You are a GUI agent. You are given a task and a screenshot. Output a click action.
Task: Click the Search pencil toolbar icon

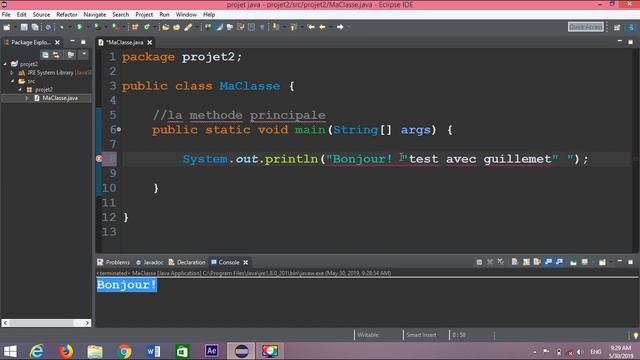[x=188, y=27]
